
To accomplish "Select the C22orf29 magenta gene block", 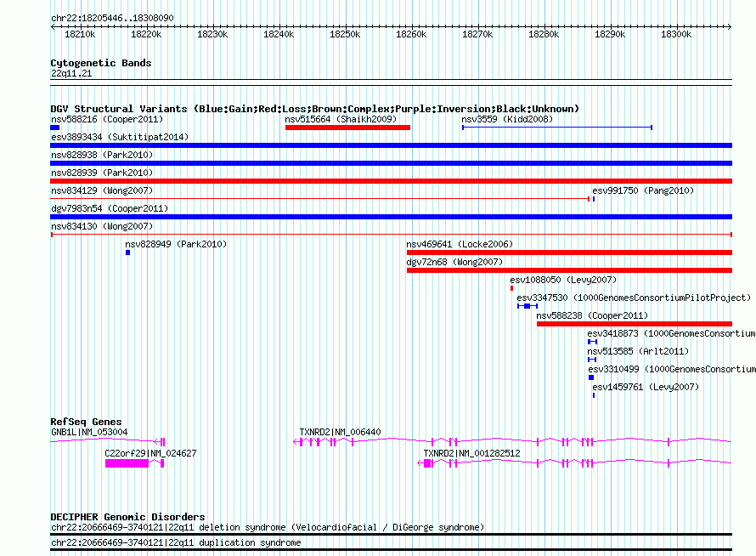I will coord(127,463).
